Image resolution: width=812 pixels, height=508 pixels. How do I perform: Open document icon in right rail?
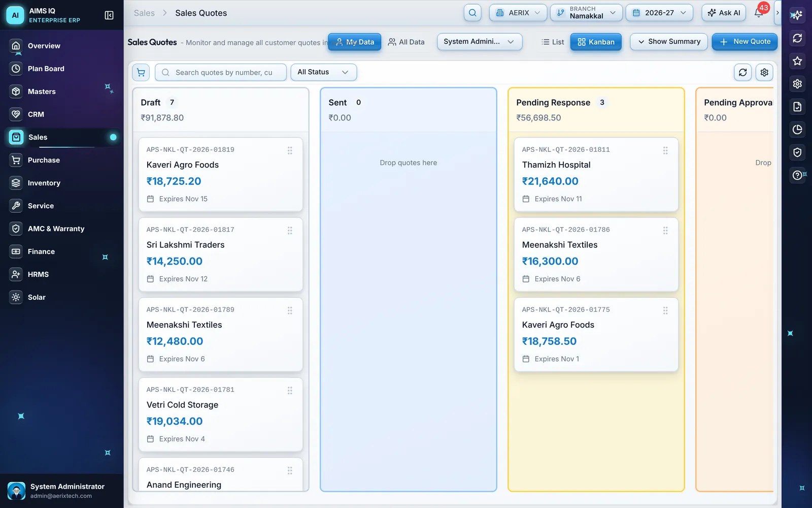(x=797, y=107)
